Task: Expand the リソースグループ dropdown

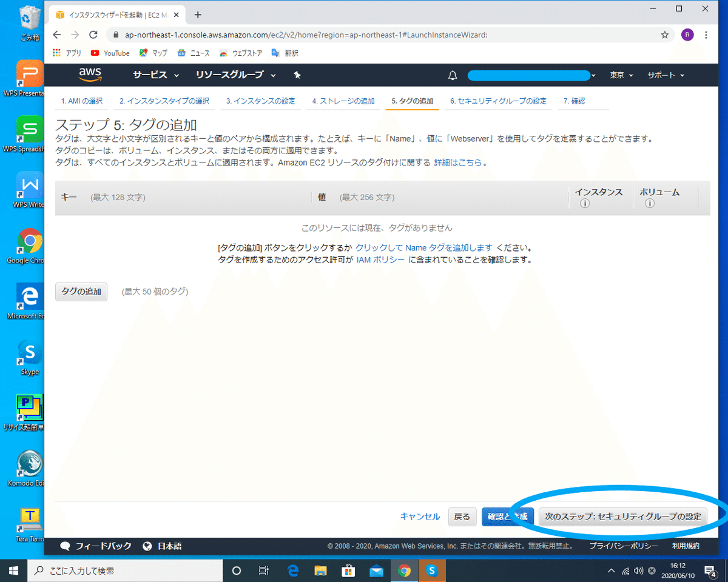Action: [236, 75]
